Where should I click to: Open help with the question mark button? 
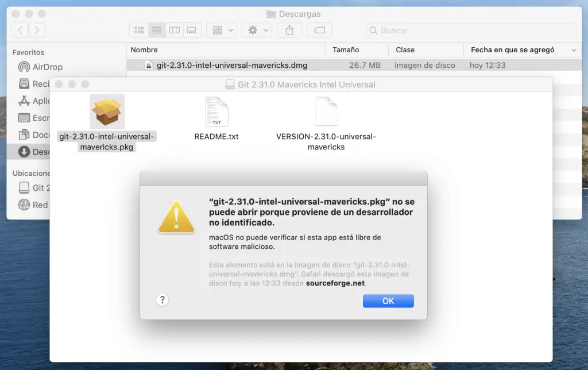coord(162,300)
